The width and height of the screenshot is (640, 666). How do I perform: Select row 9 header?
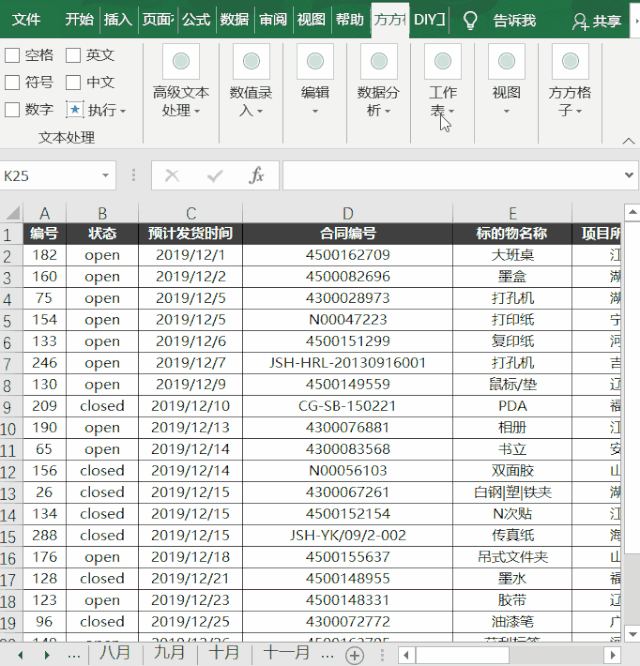point(11,406)
